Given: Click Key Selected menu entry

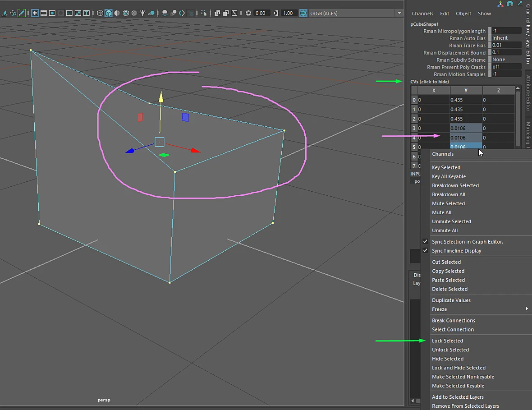Looking at the screenshot, I should [x=446, y=167].
